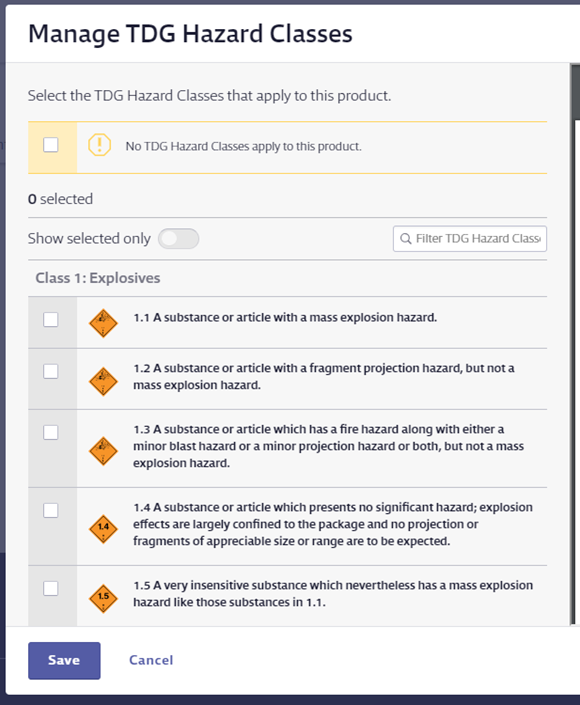
Task: Click the 1.3 fire hazard explosive placard icon
Action: click(x=103, y=451)
